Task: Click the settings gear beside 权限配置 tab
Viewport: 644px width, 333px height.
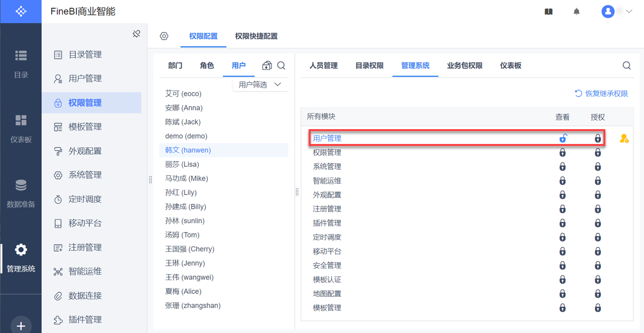Action: pos(164,36)
